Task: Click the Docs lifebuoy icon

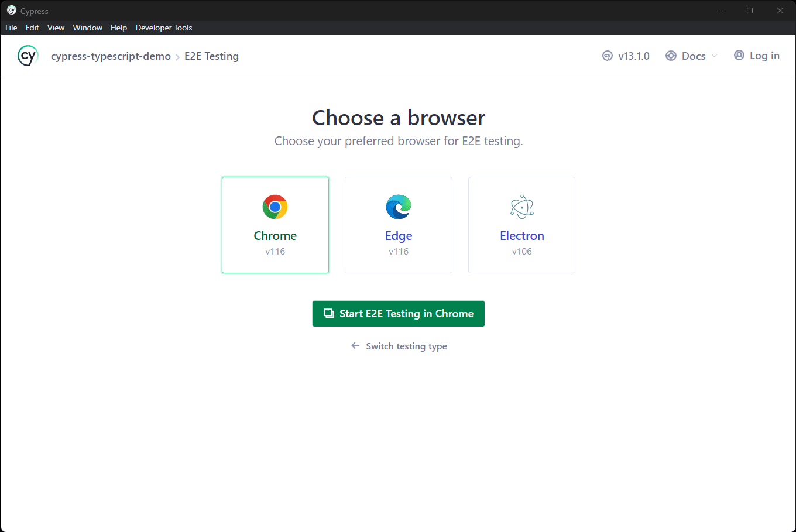Action: (671, 56)
